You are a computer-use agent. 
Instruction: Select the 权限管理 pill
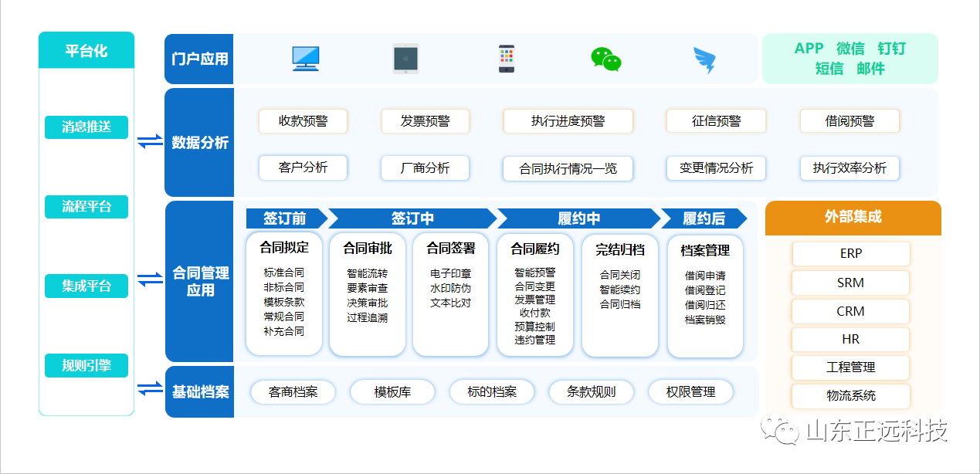click(x=690, y=392)
